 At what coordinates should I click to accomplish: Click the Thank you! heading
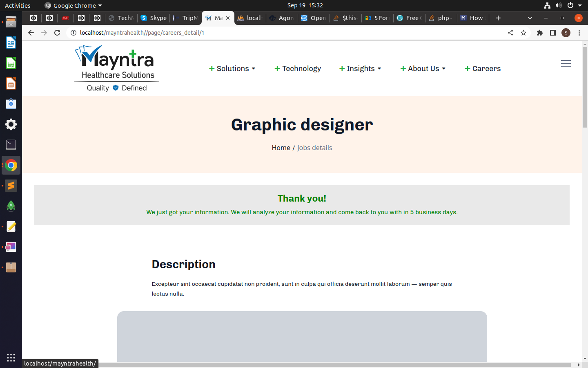[302, 199]
